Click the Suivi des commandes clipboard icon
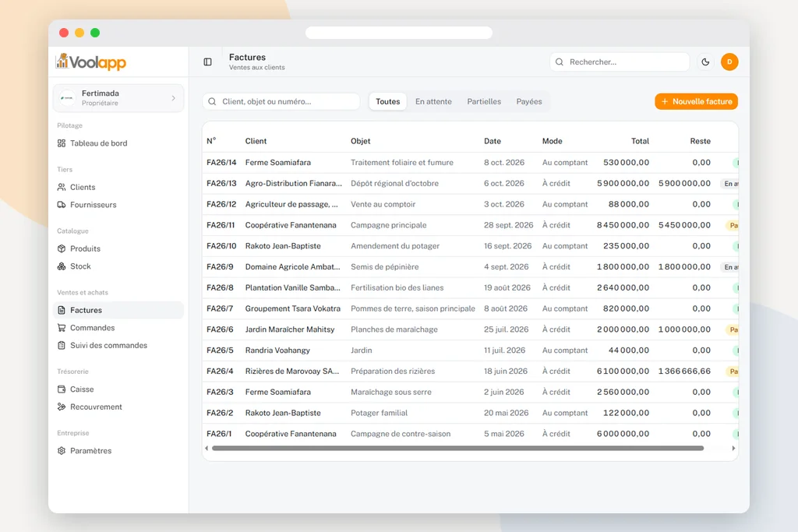798x532 pixels. tap(62, 345)
